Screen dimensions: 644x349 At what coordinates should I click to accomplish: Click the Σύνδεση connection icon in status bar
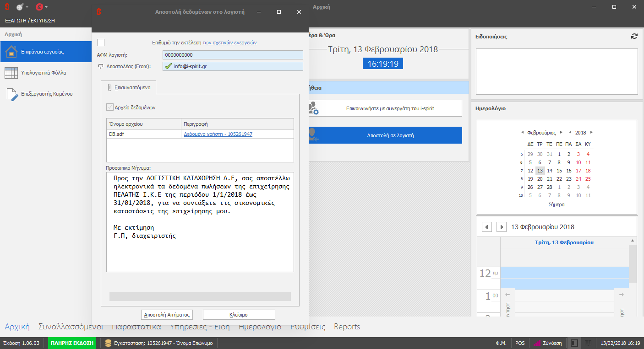tap(536, 343)
